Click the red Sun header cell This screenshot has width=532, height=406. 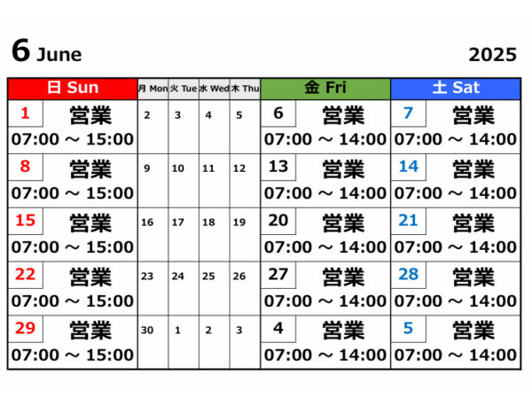click(x=73, y=89)
